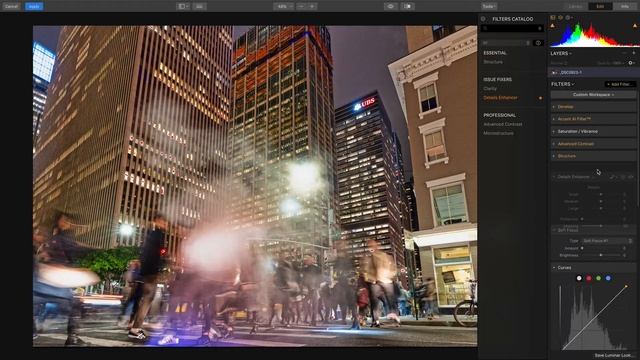
Task: Select Structure under Essential filters
Action: (493, 62)
